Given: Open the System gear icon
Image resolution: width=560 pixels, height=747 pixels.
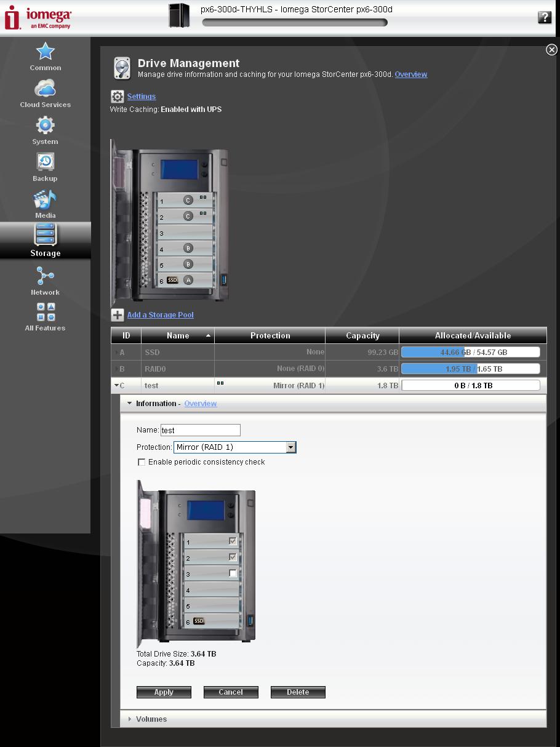Looking at the screenshot, I should [45, 126].
